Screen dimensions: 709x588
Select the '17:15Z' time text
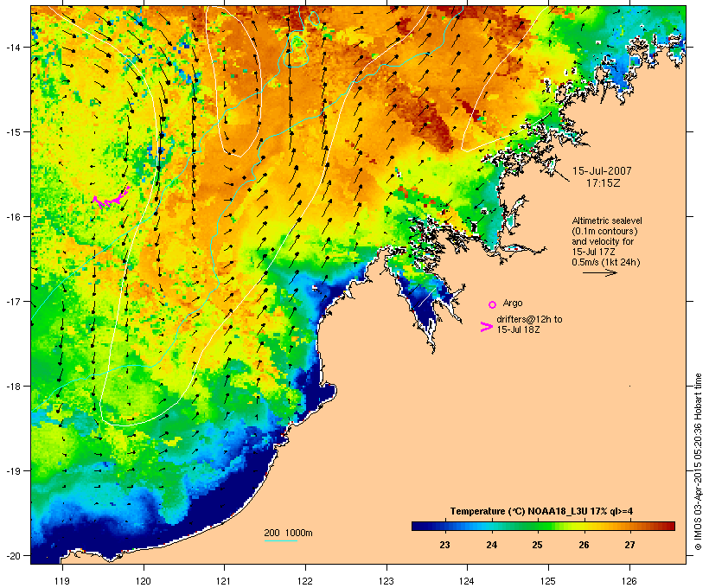coord(603,183)
